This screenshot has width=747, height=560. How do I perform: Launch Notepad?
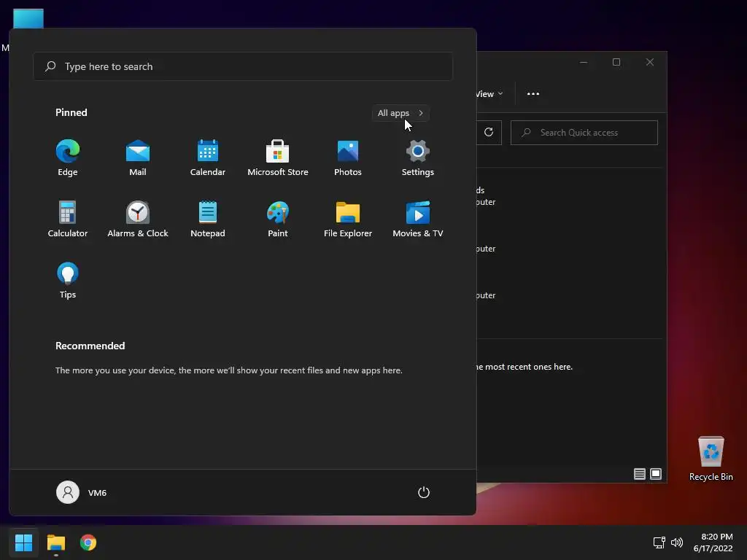tap(208, 219)
